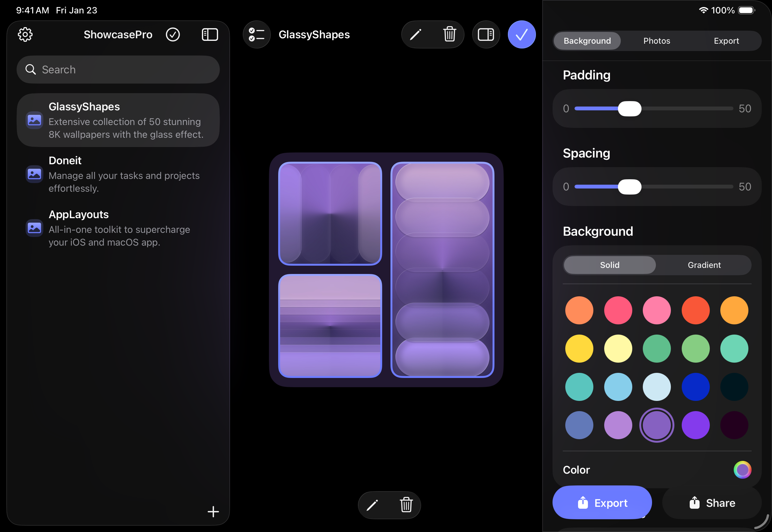Image resolution: width=772 pixels, height=532 pixels.
Task: Click the top toolbar pencil edit icon
Action: pyautogui.click(x=416, y=34)
